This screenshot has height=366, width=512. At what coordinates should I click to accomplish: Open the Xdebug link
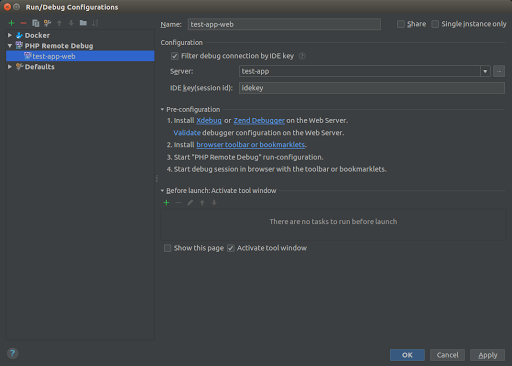pos(209,120)
